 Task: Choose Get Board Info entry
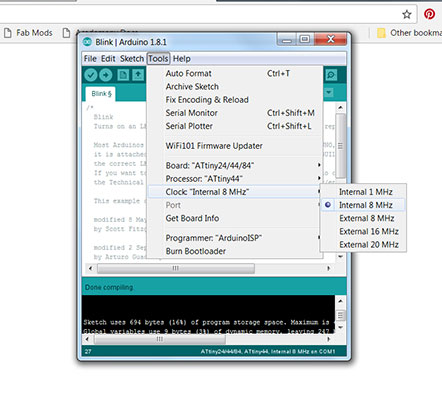235,218
